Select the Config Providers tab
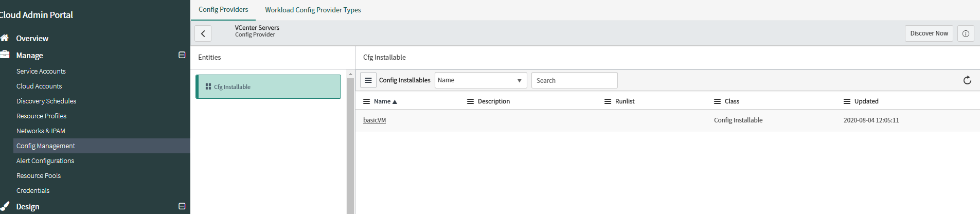This screenshot has width=980, height=214. (223, 10)
